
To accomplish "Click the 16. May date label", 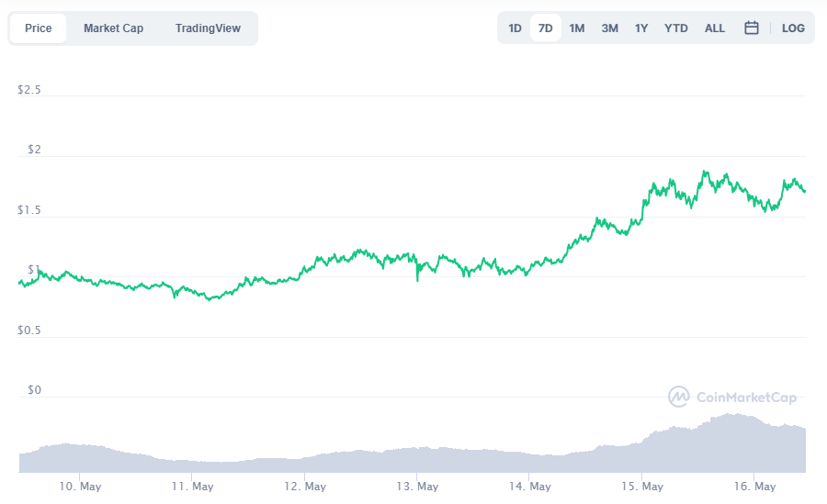I will coord(753,486).
